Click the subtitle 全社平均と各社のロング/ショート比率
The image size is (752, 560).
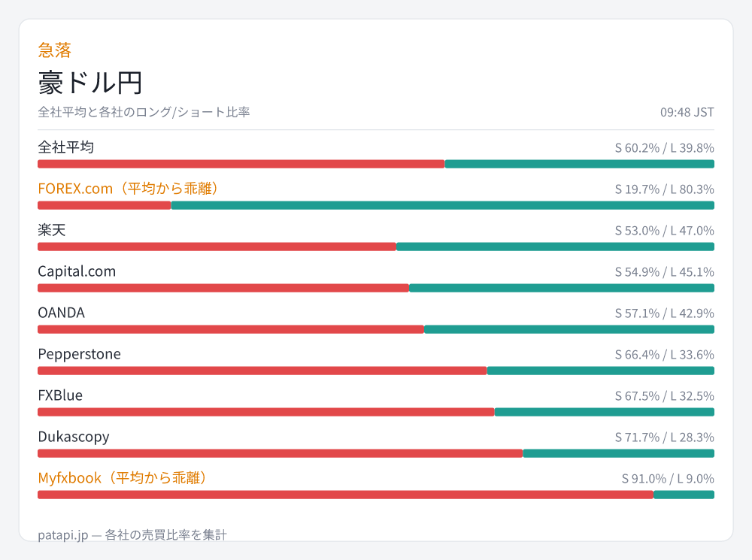pos(144,112)
